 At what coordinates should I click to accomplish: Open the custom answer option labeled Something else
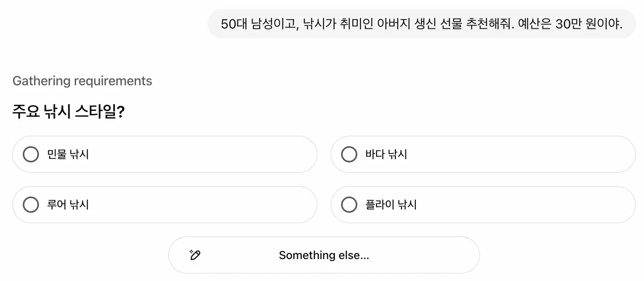point(324,255)
